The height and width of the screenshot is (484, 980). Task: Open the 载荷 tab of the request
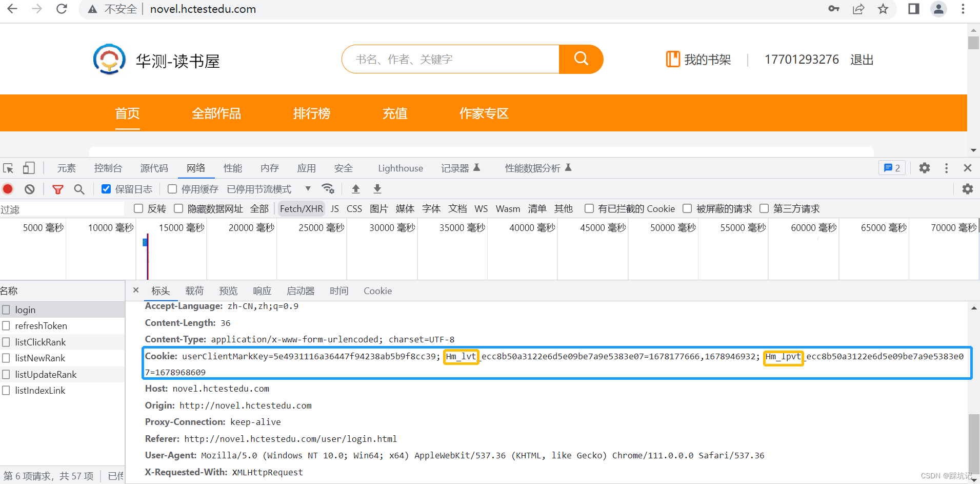point(194,291)
